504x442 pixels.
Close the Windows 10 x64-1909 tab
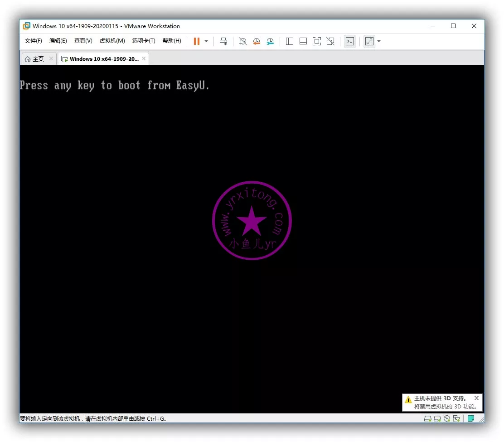tap(144, 58)
